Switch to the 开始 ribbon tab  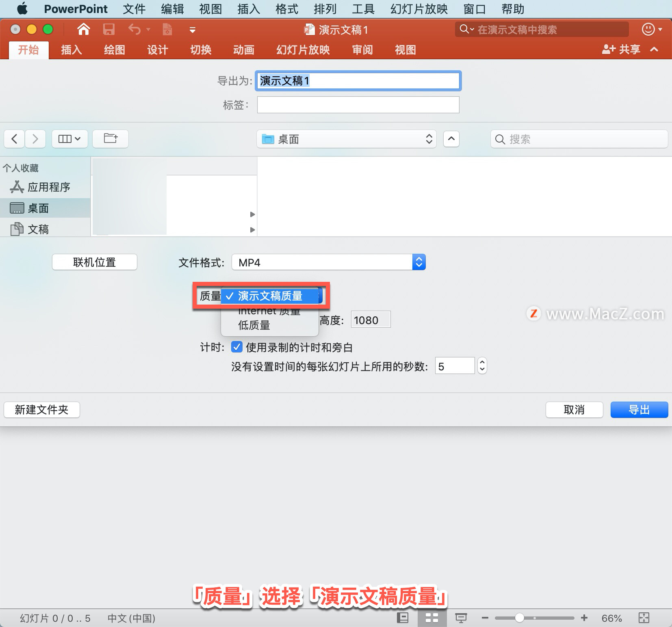(28, 50)
